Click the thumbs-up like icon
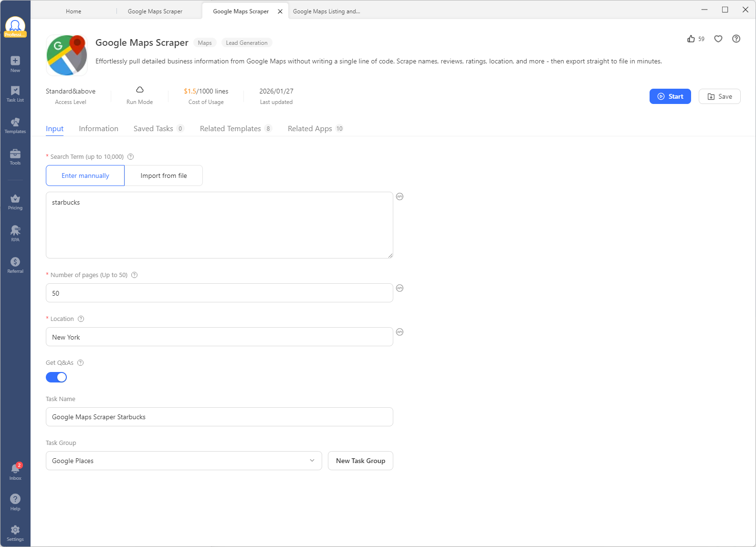 (691, 39)
